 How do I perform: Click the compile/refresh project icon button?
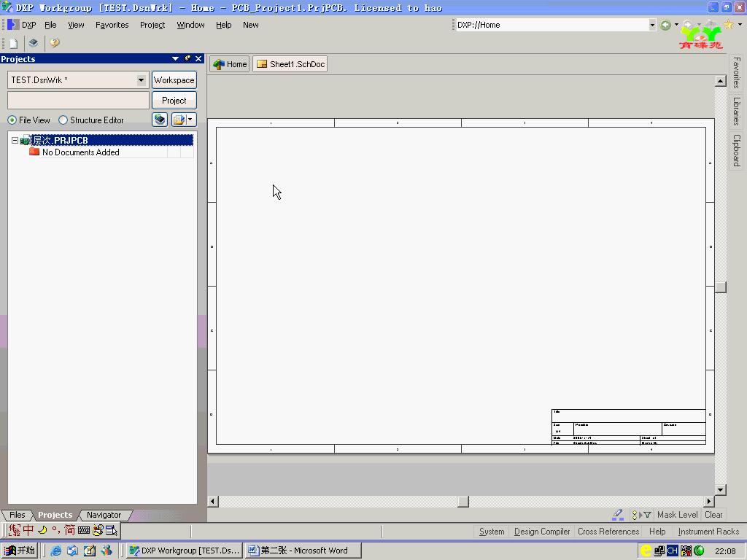pos(160,120)
